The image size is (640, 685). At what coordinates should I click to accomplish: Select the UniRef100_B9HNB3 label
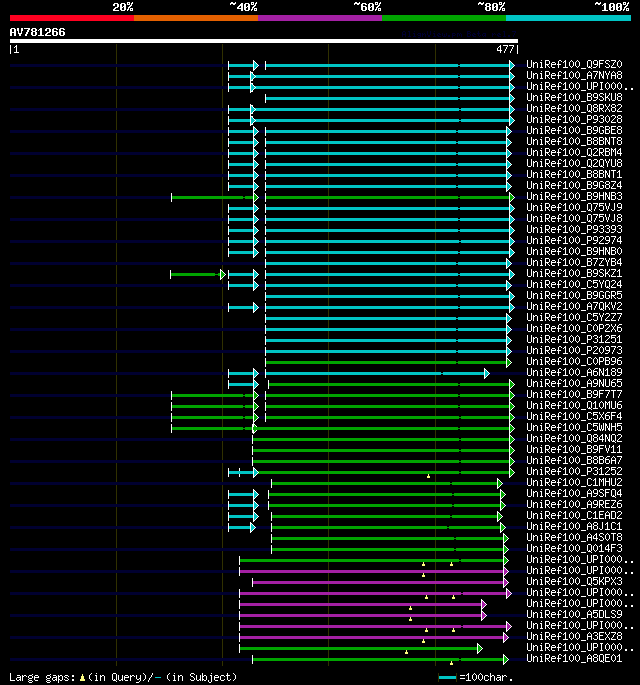(x=574, y=196)
